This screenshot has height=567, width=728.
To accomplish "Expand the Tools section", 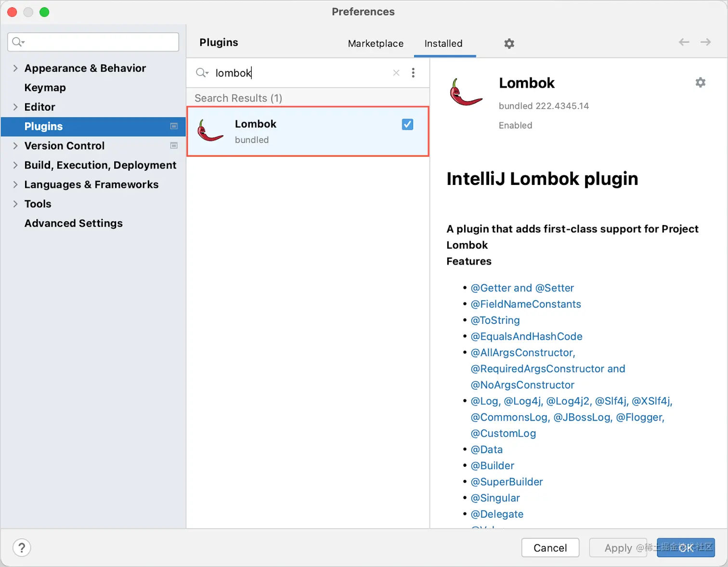I will tap(15, 204).
